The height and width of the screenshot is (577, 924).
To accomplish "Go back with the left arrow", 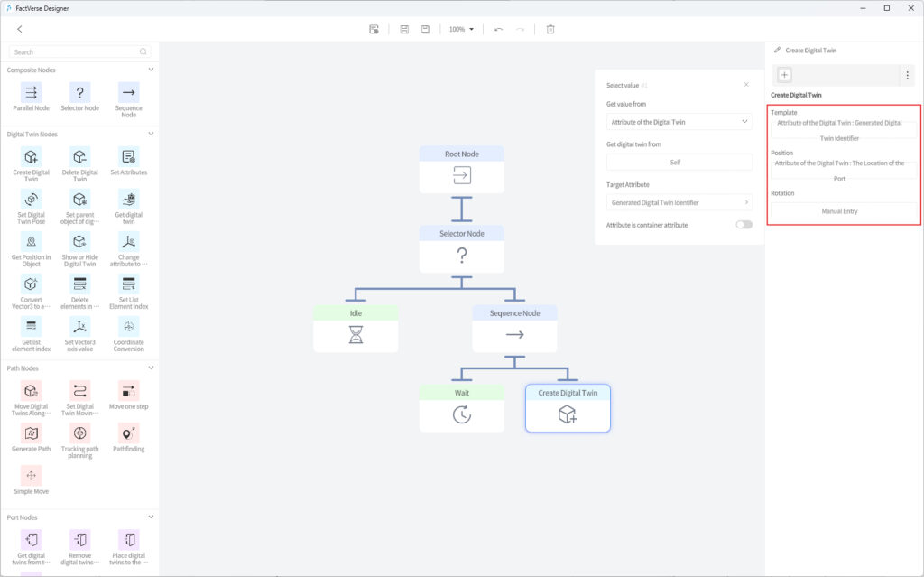I will [x=20, y=29].
